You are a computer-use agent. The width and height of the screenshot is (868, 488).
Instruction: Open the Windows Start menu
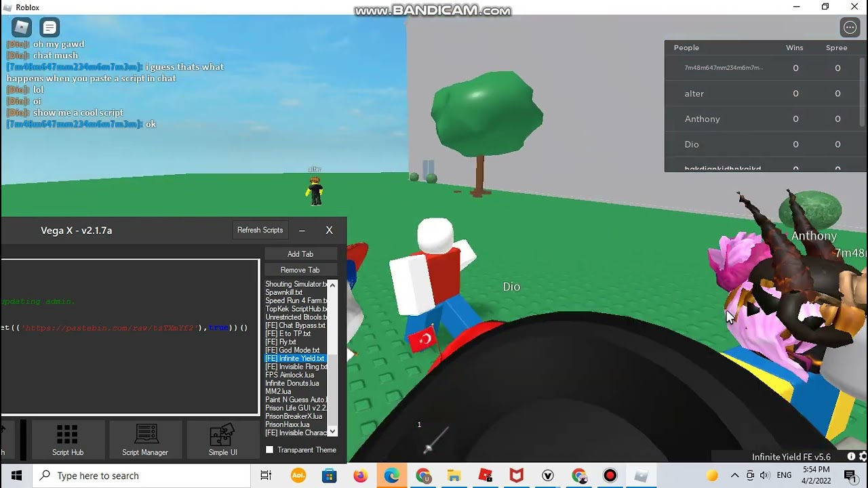tap(16, 475)
